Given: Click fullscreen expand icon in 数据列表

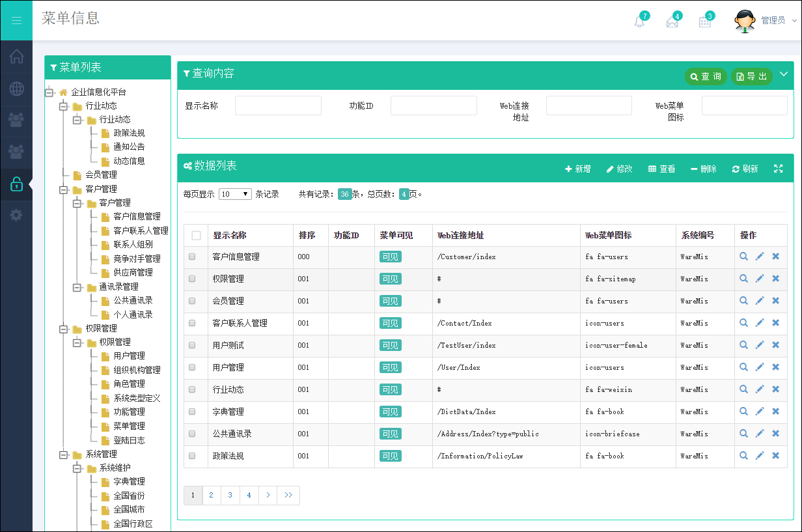Looking at the screenshot, I should (778, 169).
